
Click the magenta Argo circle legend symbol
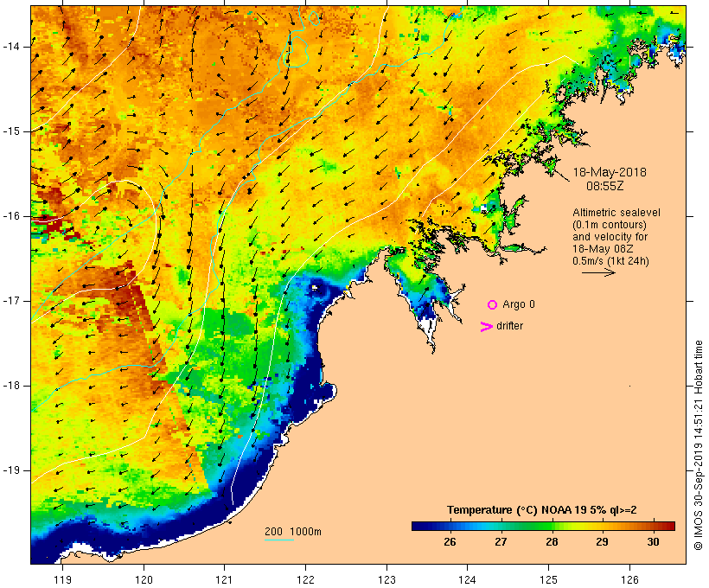pos(493,305)
